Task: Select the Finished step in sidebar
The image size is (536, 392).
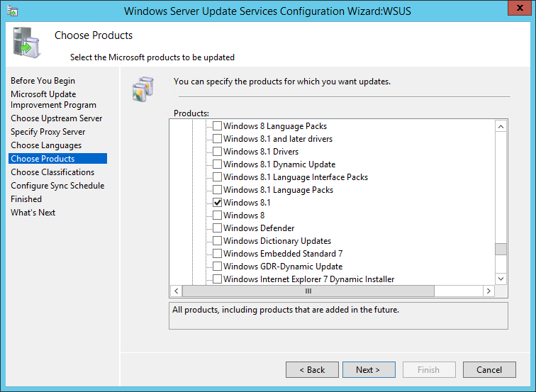Action: (26, 199)
